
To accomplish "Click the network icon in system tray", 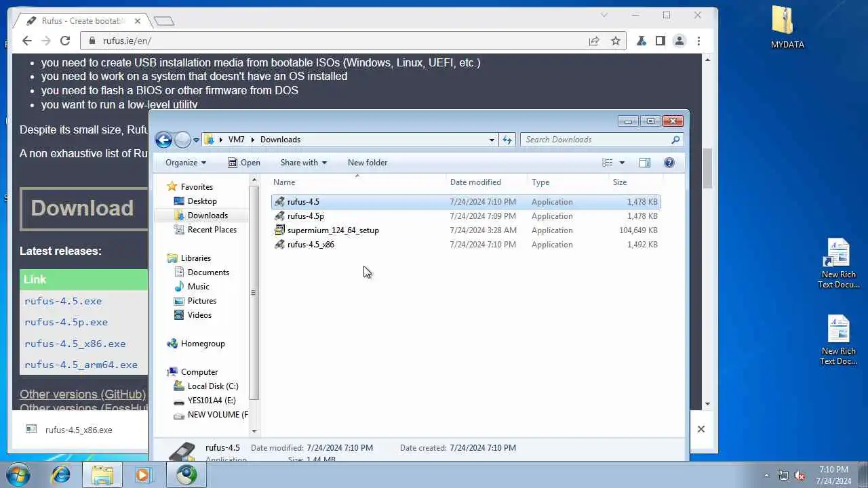I will 783,475.
